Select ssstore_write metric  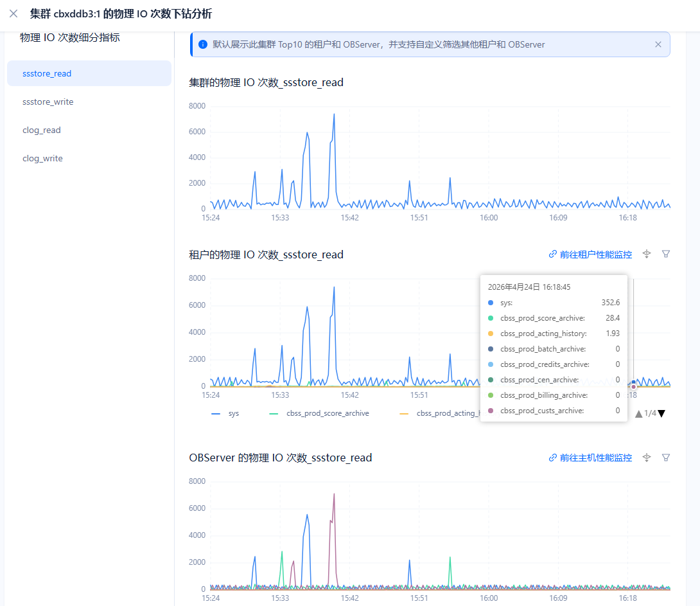coord(48,102)
